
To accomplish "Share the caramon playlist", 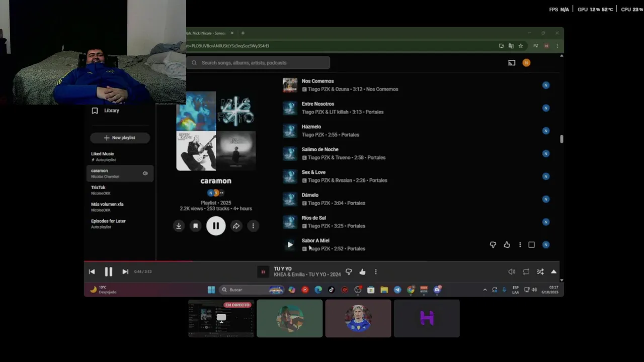I will [236, 226].
